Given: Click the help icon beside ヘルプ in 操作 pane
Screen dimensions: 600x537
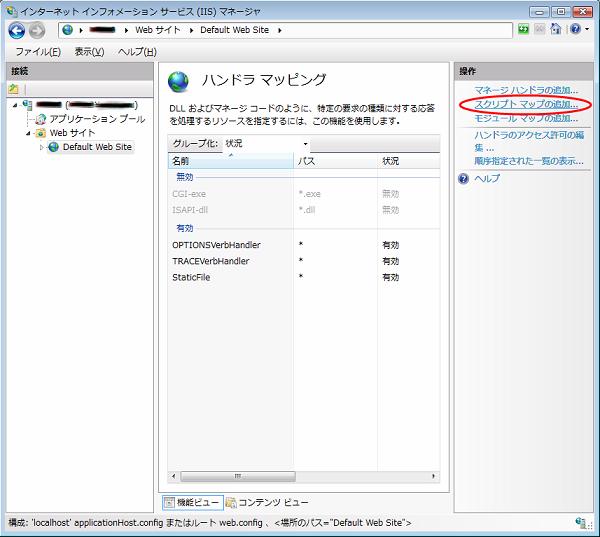Looking at the screenshot, I should coord(463,178).
